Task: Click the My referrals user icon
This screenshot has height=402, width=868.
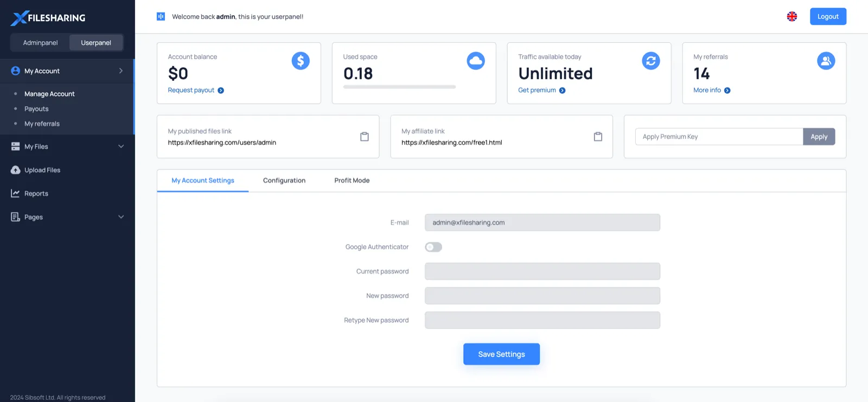Action: pyautogui.click(x=826, y=61)
